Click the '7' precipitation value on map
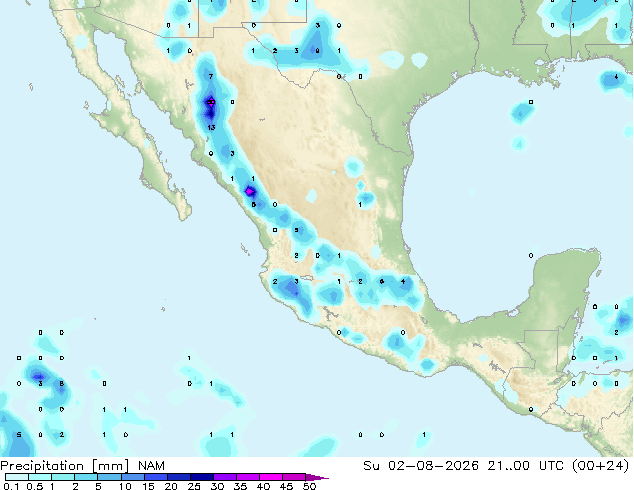Screen dimensions: 634x490 coord(211,76)
